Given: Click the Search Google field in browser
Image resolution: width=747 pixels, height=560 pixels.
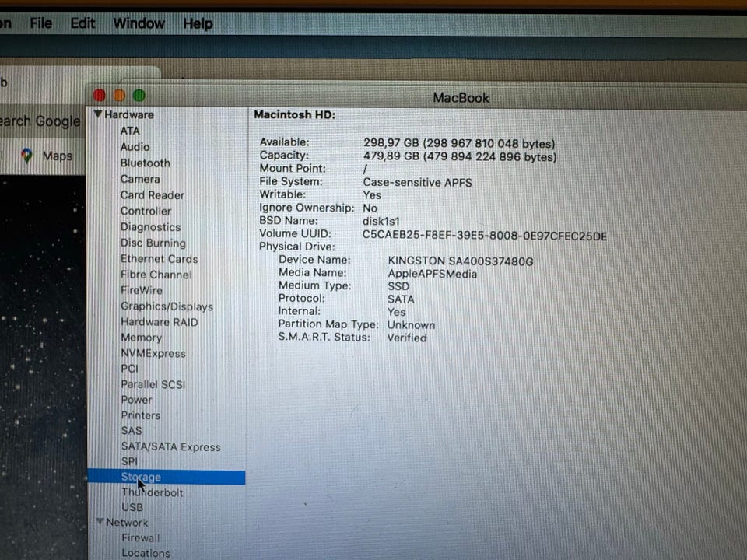Looking at the screenshot, I should [x=40, y=121].
